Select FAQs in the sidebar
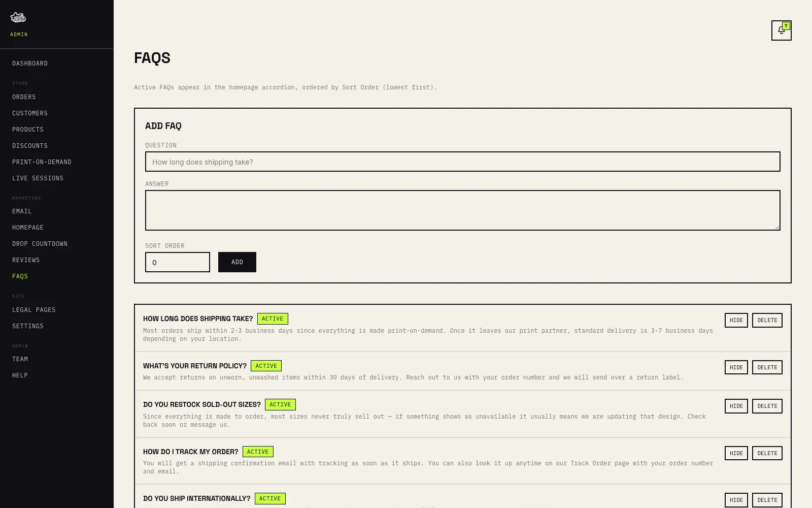 tap(20, 276)
